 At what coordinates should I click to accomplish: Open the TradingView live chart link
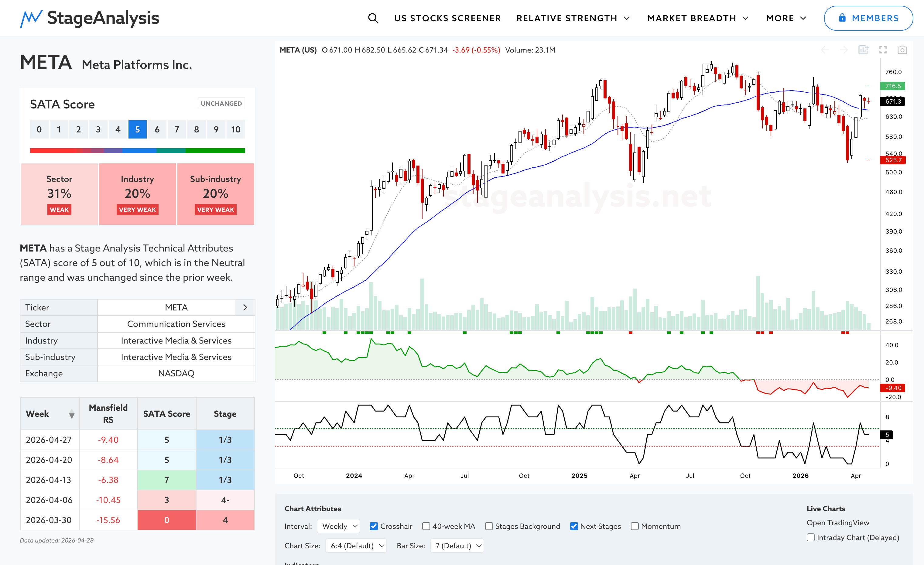point(838,522)
